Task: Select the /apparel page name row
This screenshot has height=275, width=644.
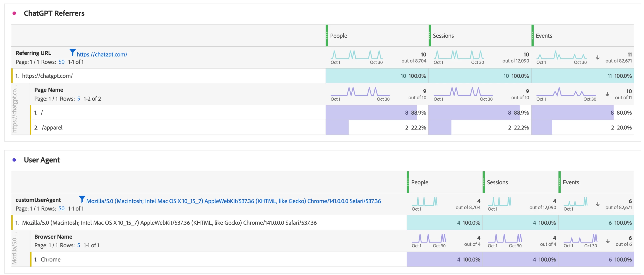Action: 52,127
